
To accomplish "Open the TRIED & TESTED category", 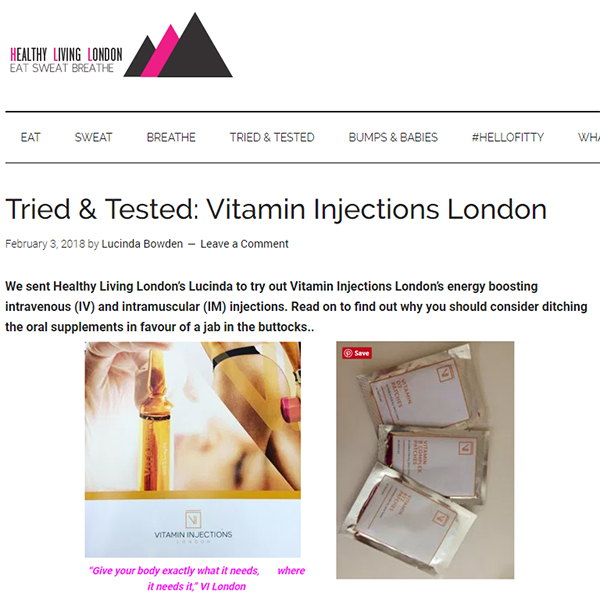I will (x=272, y=137).
